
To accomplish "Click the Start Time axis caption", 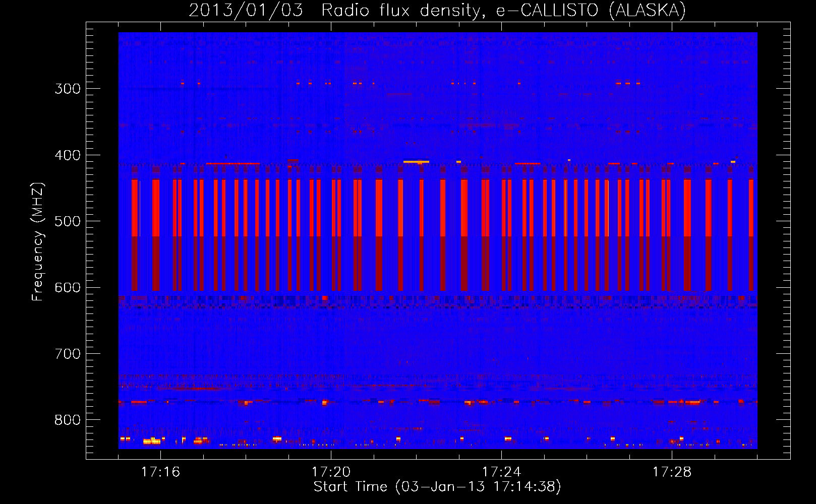I will (437, 487).
